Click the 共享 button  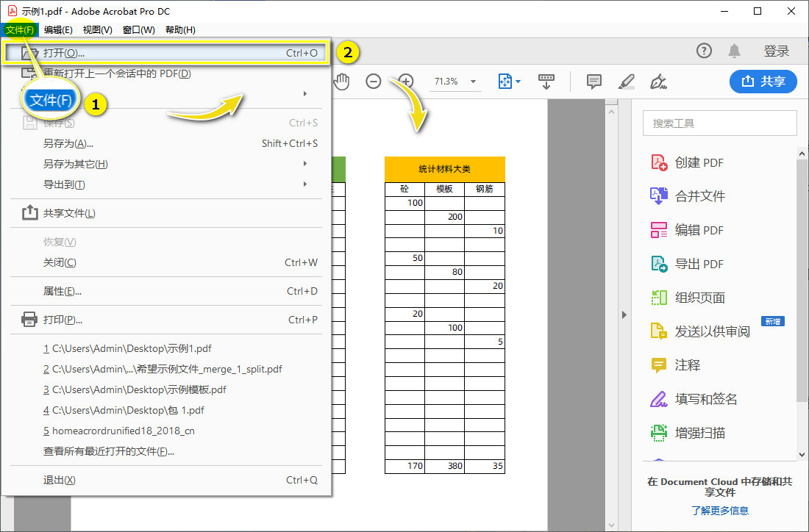point(763,81)
